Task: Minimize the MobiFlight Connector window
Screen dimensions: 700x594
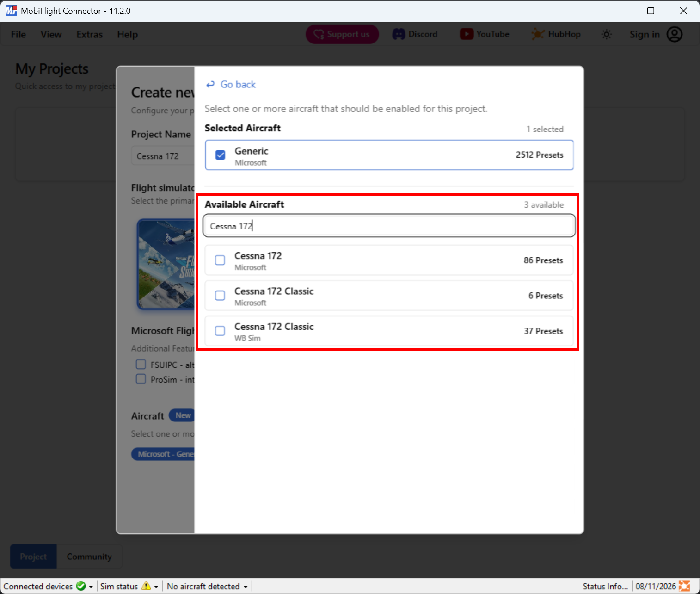Action: 619,11
